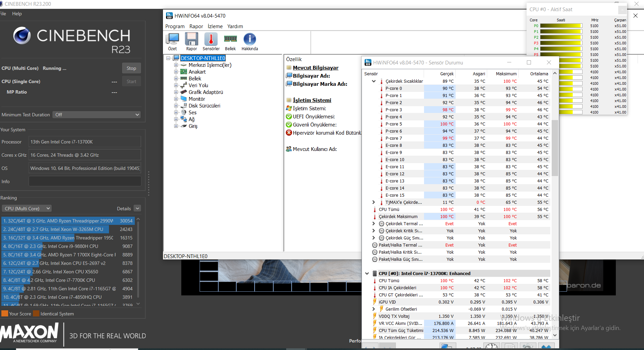Screen dimensions: 644x350
Task: Click the P-core 5 thermometer icon
Action: pos(381,124)
